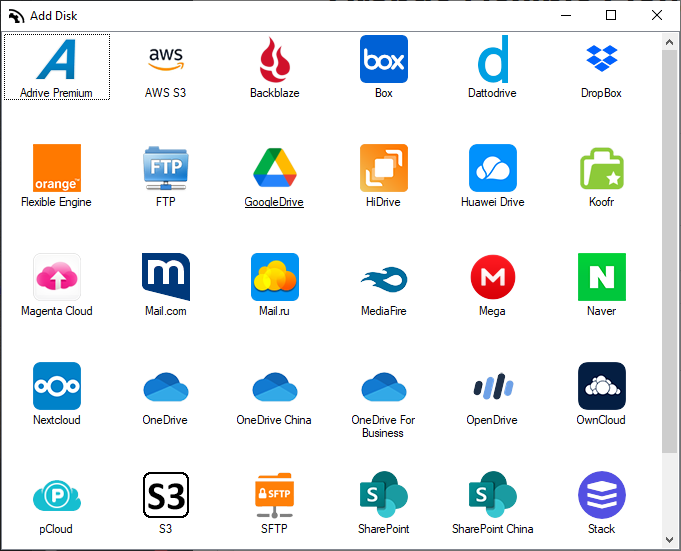Click the 'Flexible Engine' text label
This screenshot has width=681, height=551.
pos(56,202)
